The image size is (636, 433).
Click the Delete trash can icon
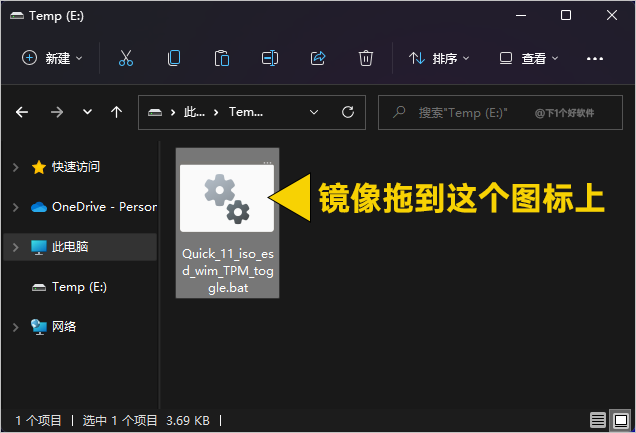point(366,58)
